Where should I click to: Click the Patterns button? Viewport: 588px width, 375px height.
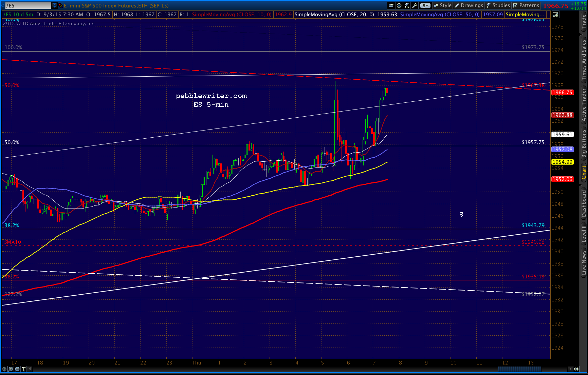[x=526, y=5]
